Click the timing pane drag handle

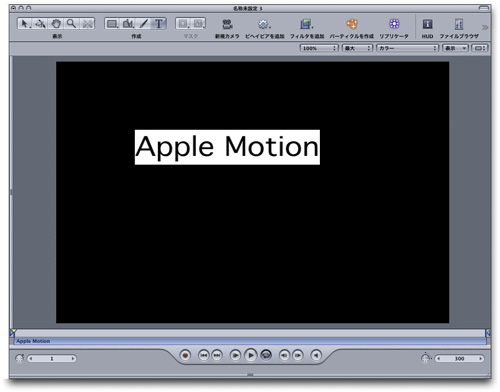coord(250,375)
